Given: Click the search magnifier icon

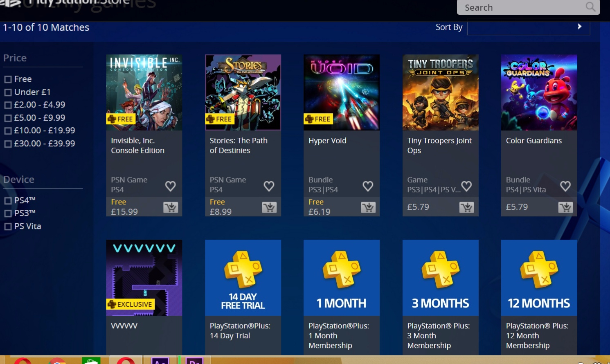Looking at the screenshot, I should pos(590,7).
